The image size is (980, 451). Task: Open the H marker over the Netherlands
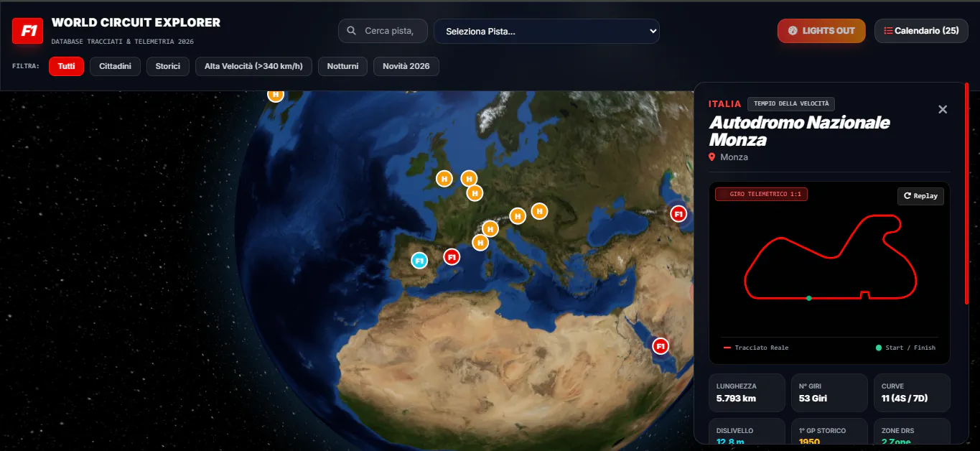click(x=469, y=178)
